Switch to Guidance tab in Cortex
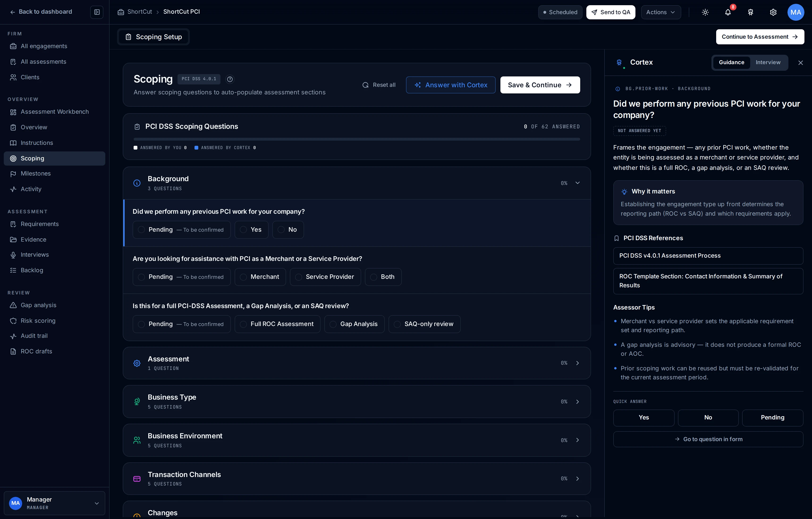Screen dimensions: 812x519 [731, 62]
